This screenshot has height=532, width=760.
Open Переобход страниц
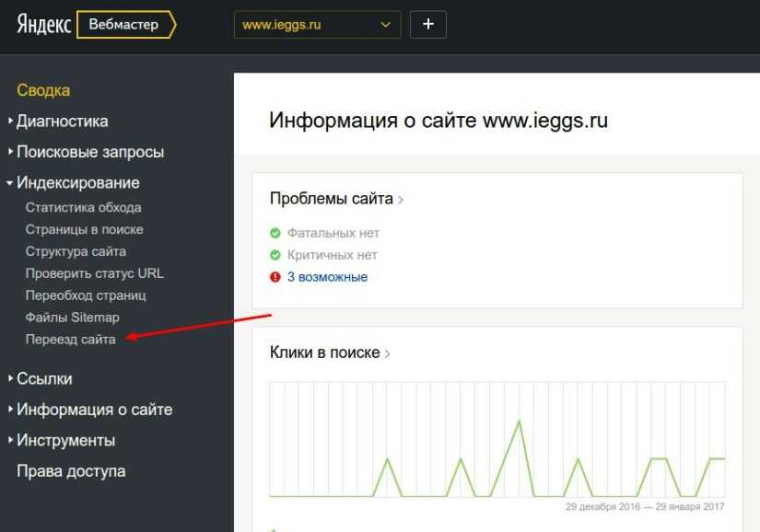coord(86,295)
